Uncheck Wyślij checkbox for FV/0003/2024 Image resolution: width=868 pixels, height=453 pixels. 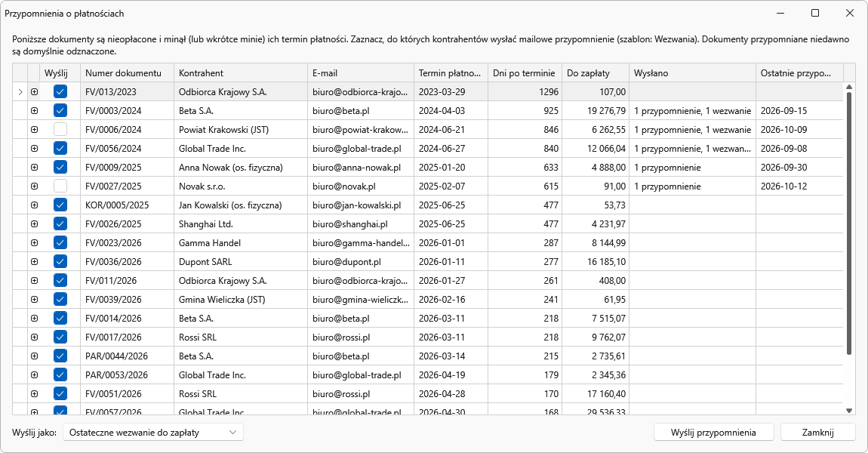click(60, 111)
